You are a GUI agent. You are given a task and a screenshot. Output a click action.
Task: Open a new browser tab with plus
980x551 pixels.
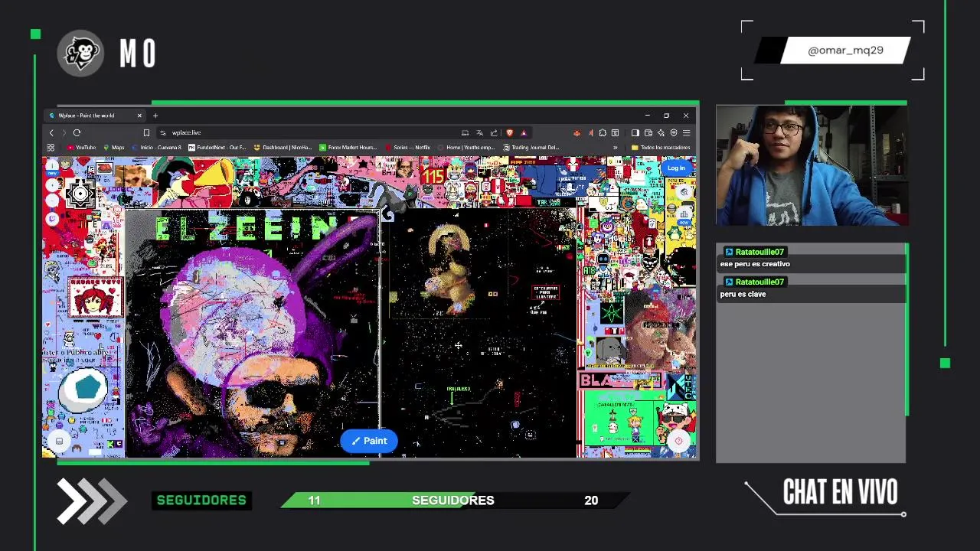pyautogui.click(x=155, y=116)
